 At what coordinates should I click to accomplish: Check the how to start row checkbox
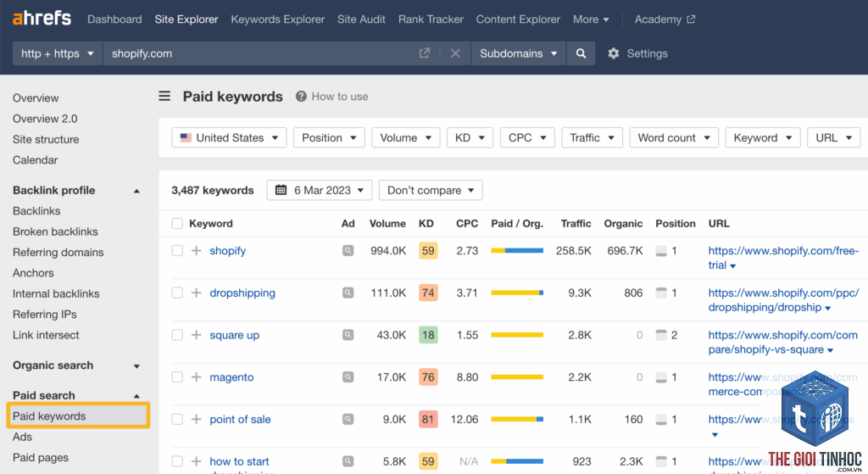point(177,461)
